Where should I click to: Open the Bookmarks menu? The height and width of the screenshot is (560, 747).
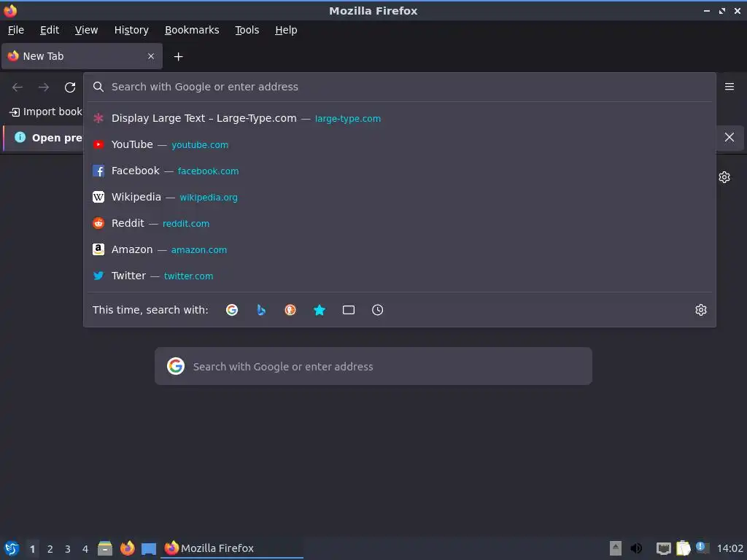192,30
